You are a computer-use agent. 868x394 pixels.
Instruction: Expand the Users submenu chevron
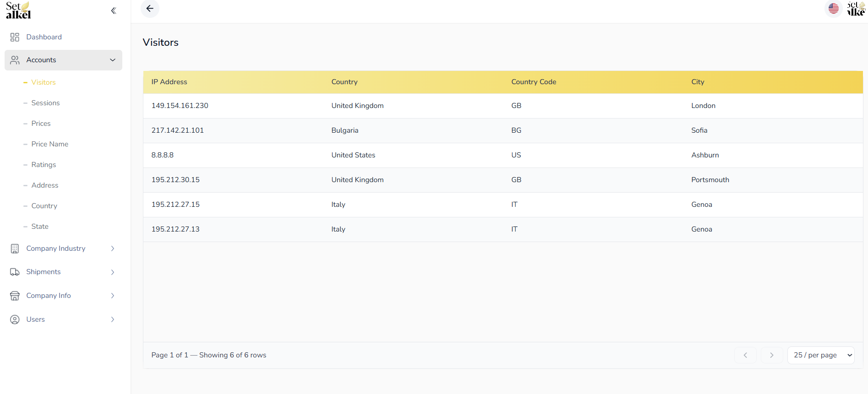tap(113, 319)
